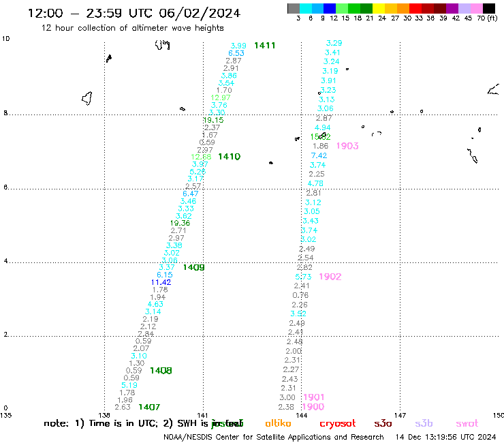Viewport: 504px width, 443px height.
Task: Select the lavender s3b legend label
Action: point(424,423)
